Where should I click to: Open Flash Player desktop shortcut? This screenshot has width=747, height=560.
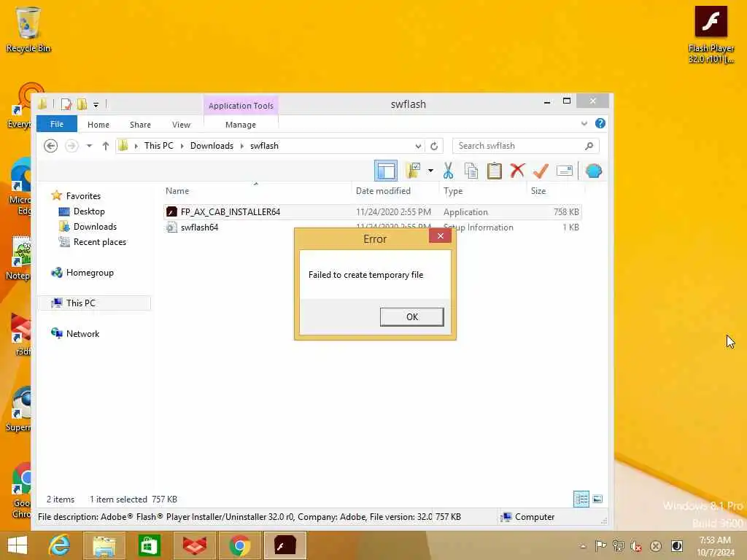(x=711, y=35)
